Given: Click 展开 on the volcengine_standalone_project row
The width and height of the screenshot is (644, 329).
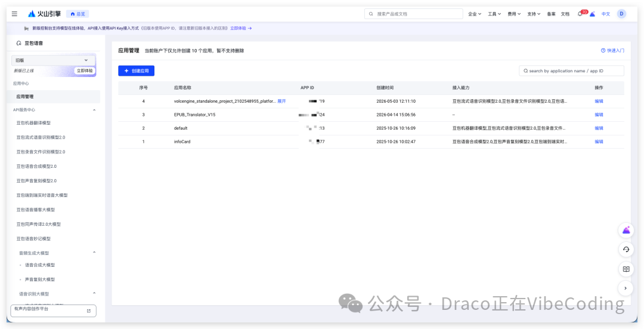Looking at the screenshot, I should [x=281, y=101].
